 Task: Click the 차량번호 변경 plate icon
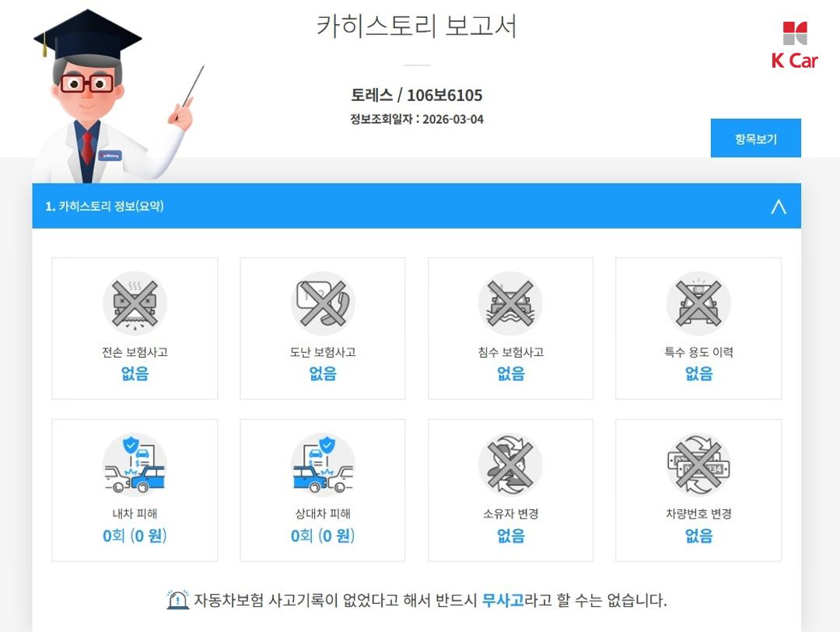[x=698, y=465]
